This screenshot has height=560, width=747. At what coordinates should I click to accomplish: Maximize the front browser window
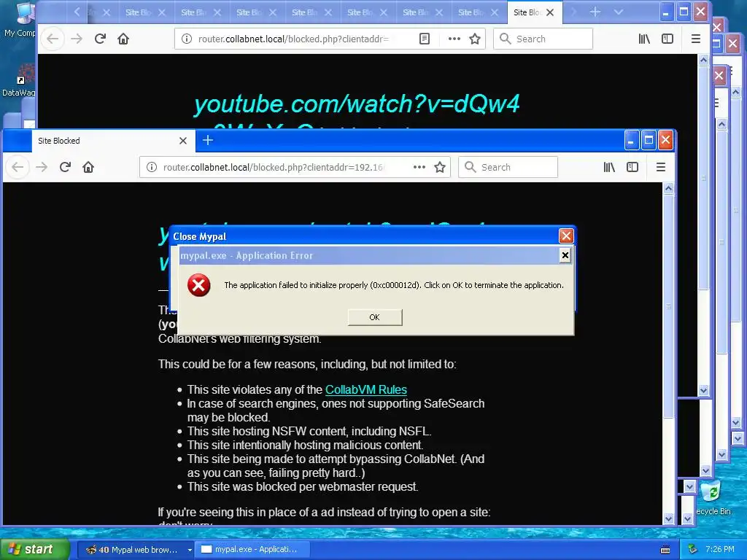point(649,141)
